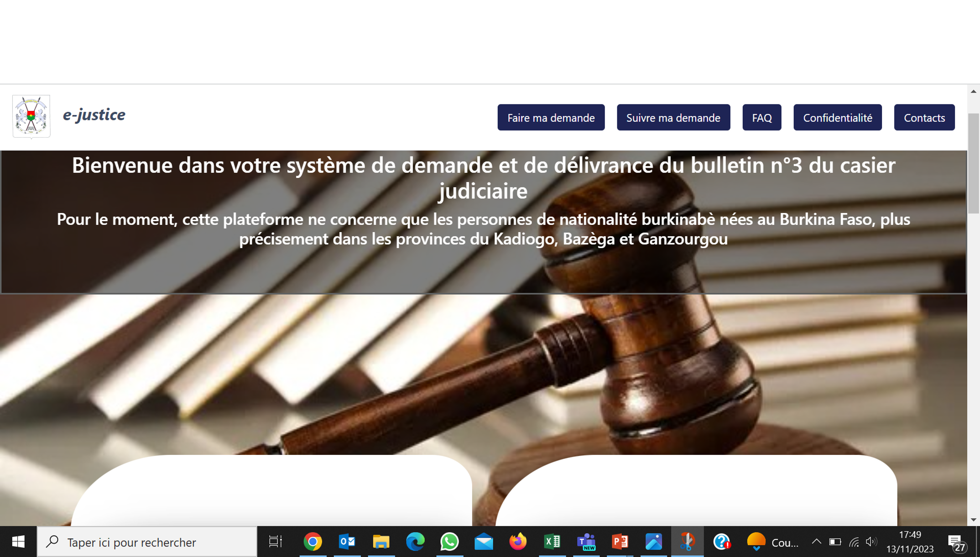The height and width of the screenshot is (557, 980).
Task: Open the FAQ page
Action: click(x=761, y=117)
